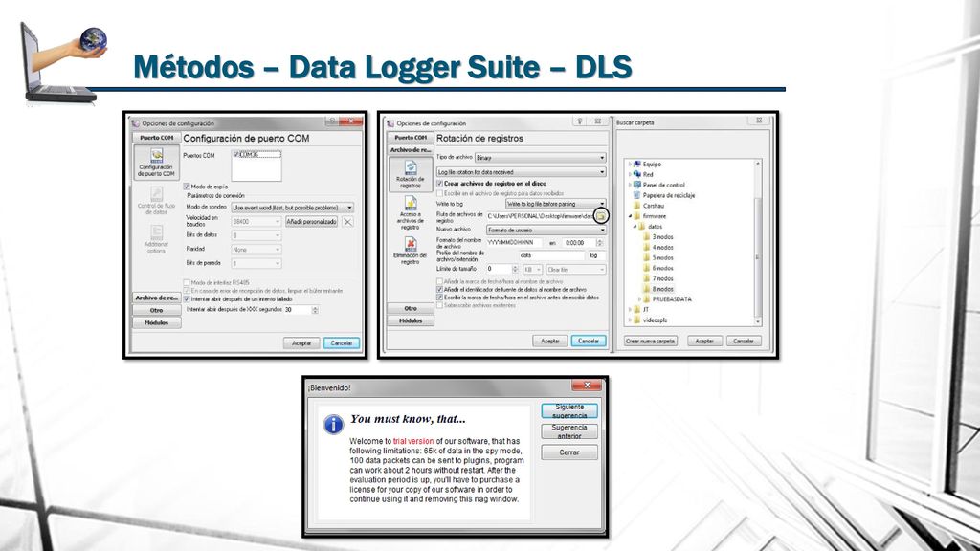This screenshot has height=551, width=980.
Task: Toggle Escriba la marca de fecha/hora en el archivo
Action: (439, 298)
